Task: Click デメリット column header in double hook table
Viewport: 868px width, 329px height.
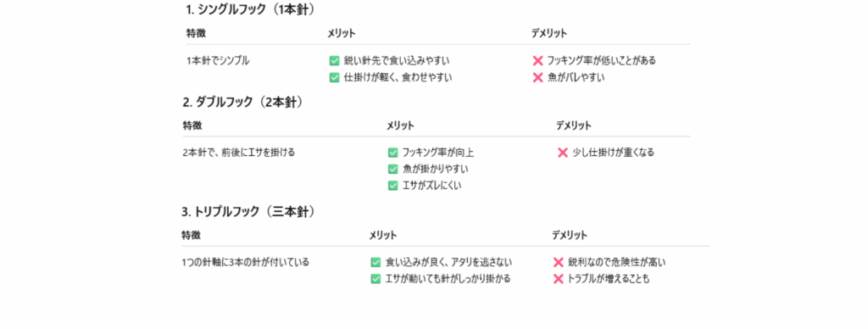Action: click(x=574, y=125)
